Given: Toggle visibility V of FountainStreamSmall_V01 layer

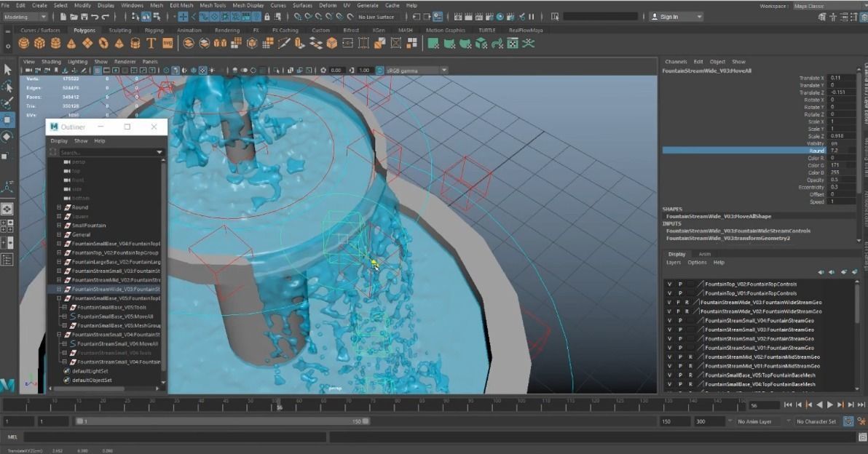Looking at the screenshot, I should [669, 348].
